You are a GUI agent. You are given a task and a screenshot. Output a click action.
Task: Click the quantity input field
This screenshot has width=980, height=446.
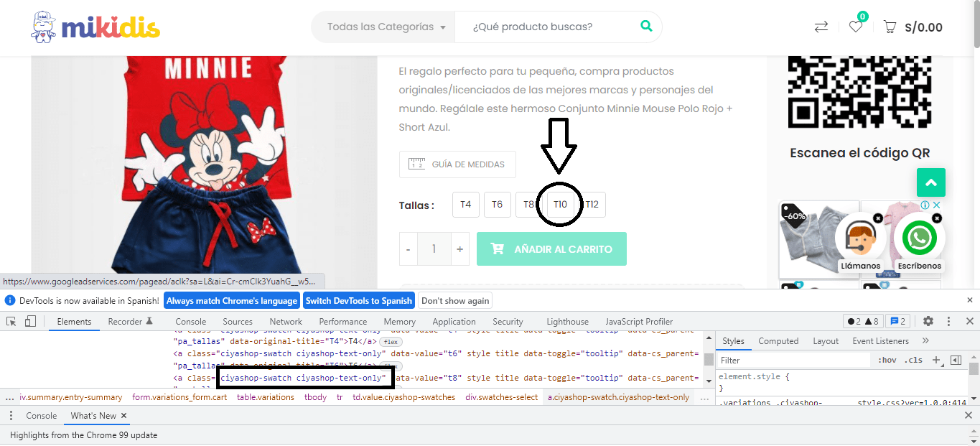point(434,249)
